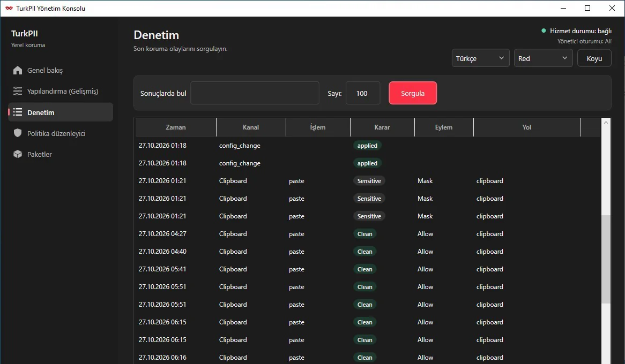Click the scrollbar up arrow
625x364 pixels.
[606, 123]
